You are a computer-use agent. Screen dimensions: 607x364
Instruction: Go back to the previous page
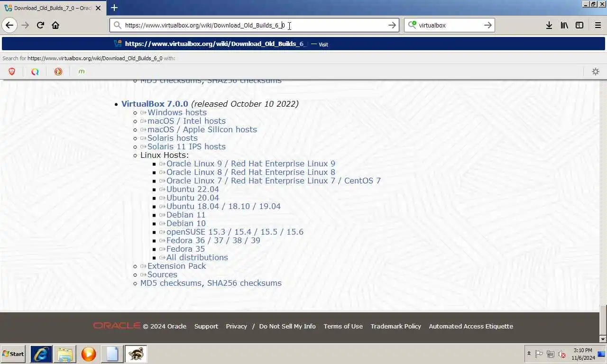9,25
